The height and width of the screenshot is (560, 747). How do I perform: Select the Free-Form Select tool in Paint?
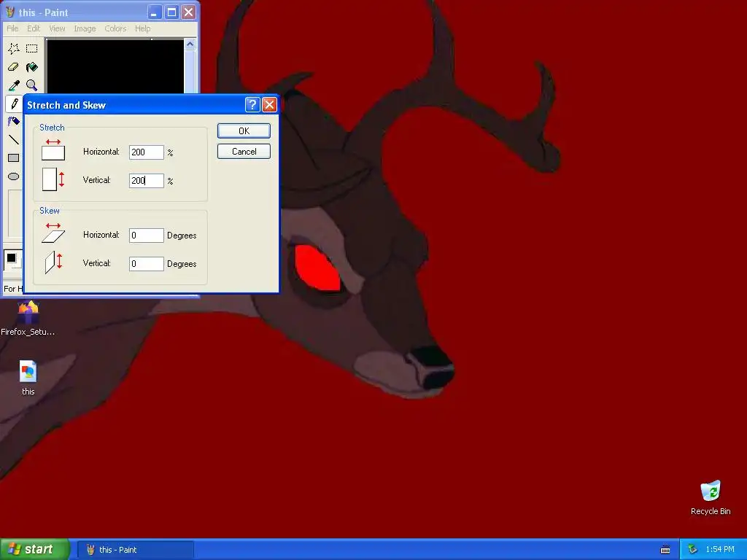[13, 49]
